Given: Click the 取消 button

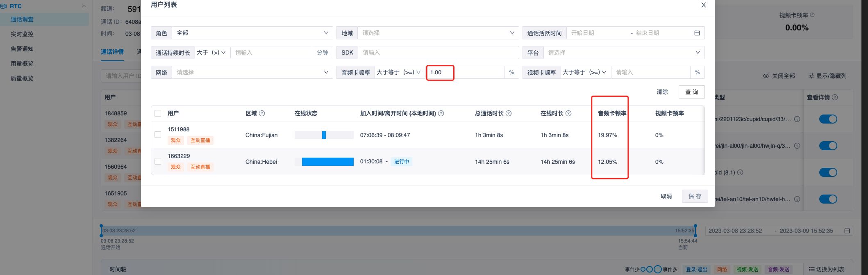Looking at the screenshot, I should pos(666,196).
